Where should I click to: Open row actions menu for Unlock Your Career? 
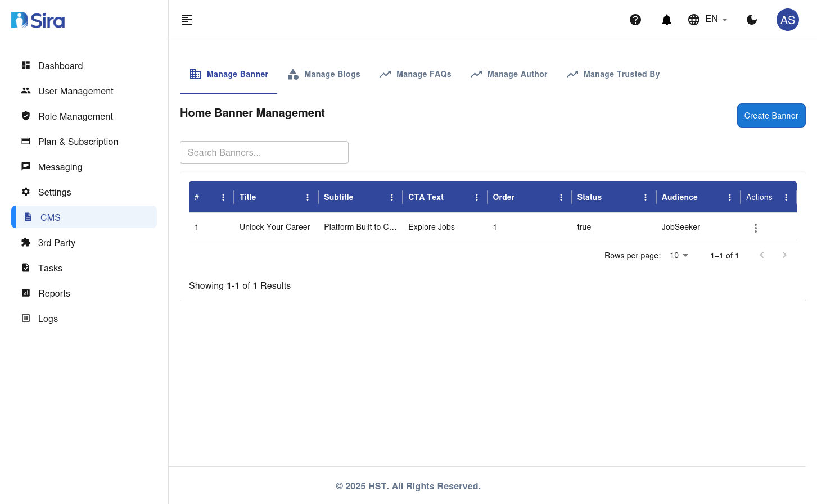pyautogui.click(x=755, y=228)
